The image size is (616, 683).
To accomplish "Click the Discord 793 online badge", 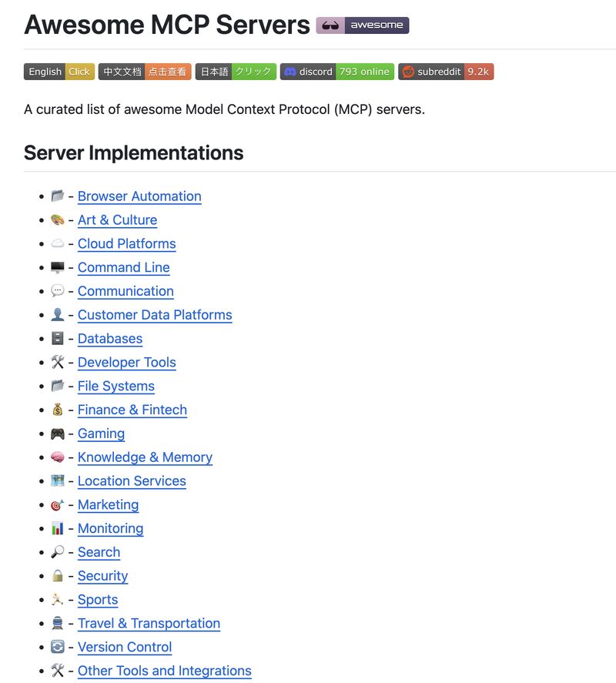I will 336,72.
